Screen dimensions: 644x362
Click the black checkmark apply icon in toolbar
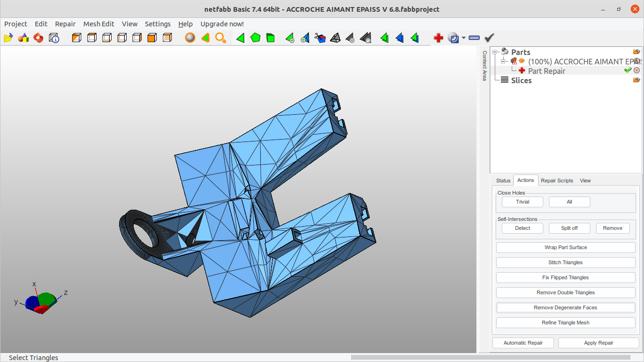click(490, 38)
